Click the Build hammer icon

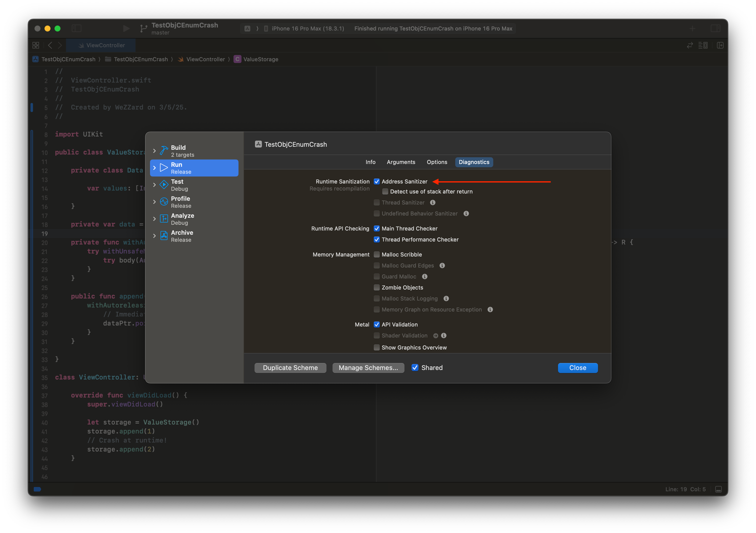(164, 150)
